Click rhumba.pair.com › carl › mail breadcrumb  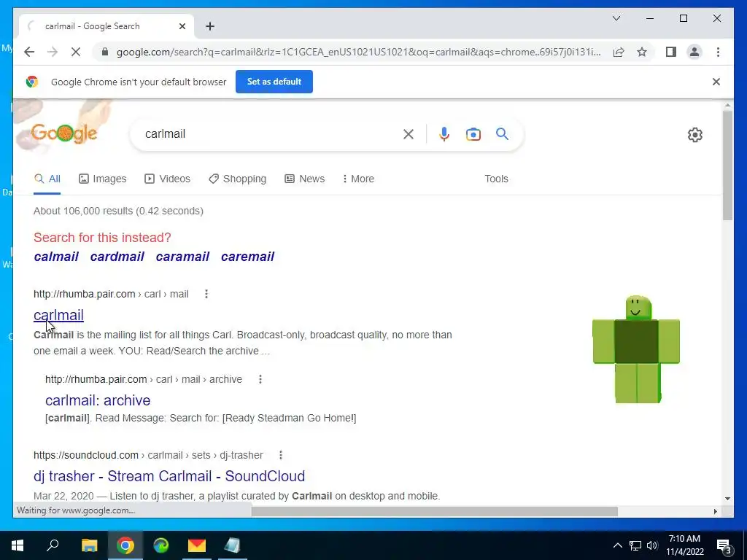(111, 295)
